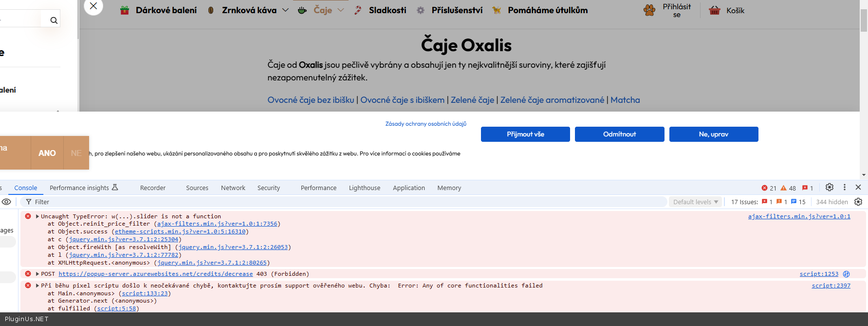
Task: Click the shopping basket icon for Košík
Action: 714,10
